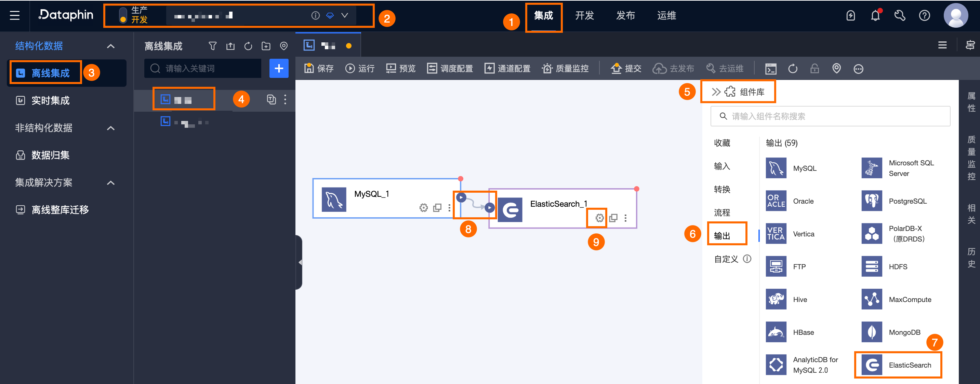The height and width of the screenshot is (384, 980).
Task: Click the filter icon in 离线集成 panel
Action: [213, 46]
